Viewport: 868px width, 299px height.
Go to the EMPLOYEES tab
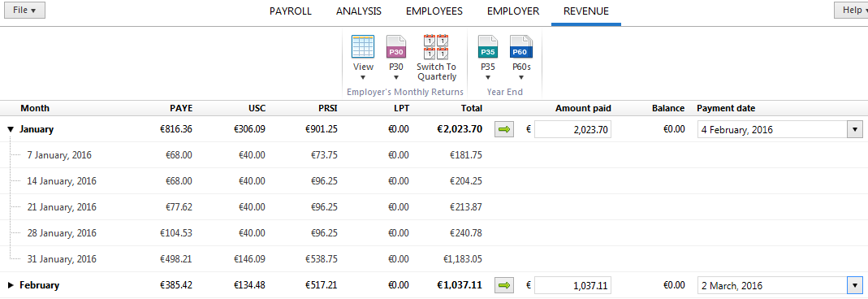pyautogui.click(x=434, y=11)
